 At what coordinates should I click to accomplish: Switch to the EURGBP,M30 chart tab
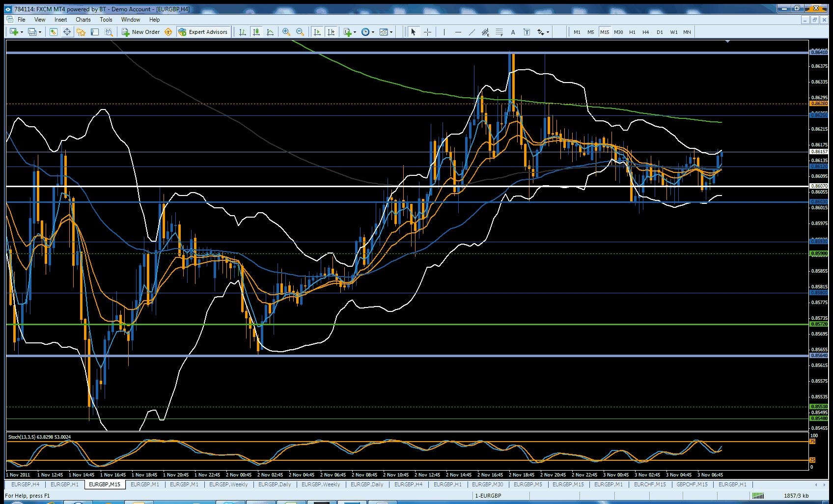pyautogui.click(x=487, y=484)
